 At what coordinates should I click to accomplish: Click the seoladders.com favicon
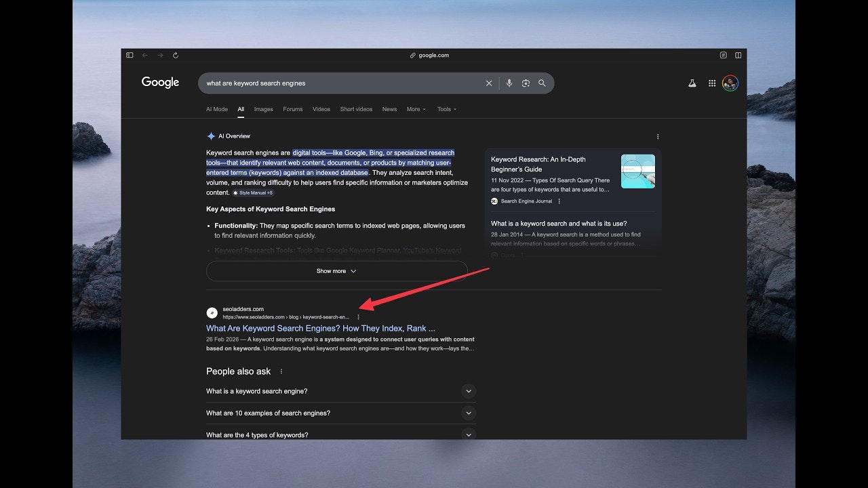[x=212, y=312]
